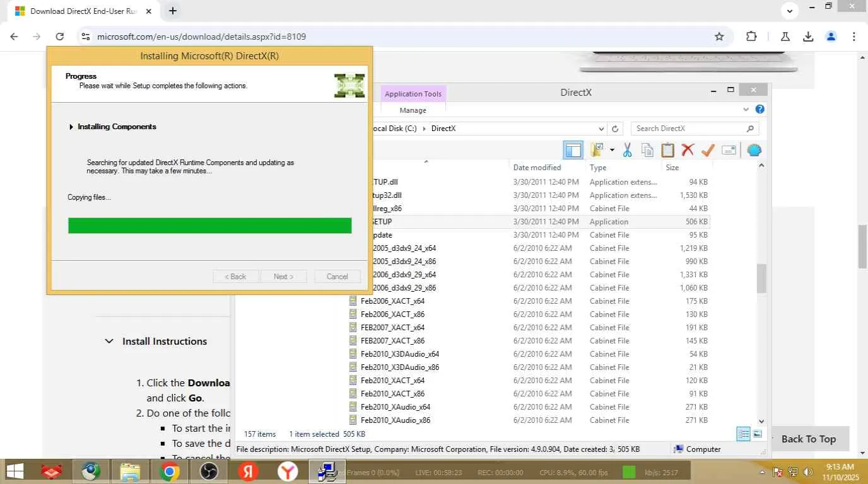The height and width of the screenshot is (484, 868).
Task: Click the folder options icon in Explorer toolbar
Action: point(597,150)
